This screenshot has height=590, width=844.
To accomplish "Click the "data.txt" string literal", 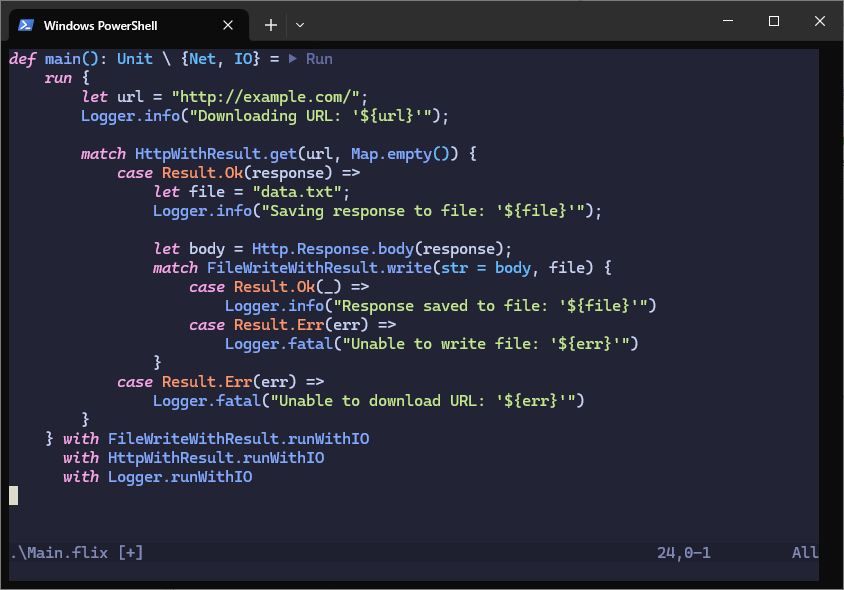I will tap(297, 192).
